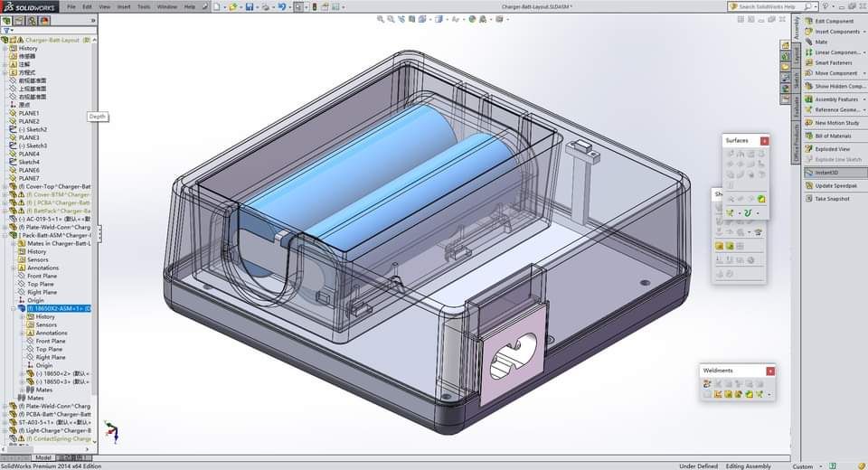
Task: Close the Surfaces floating toolbar
Action: [x=765, y=141]
